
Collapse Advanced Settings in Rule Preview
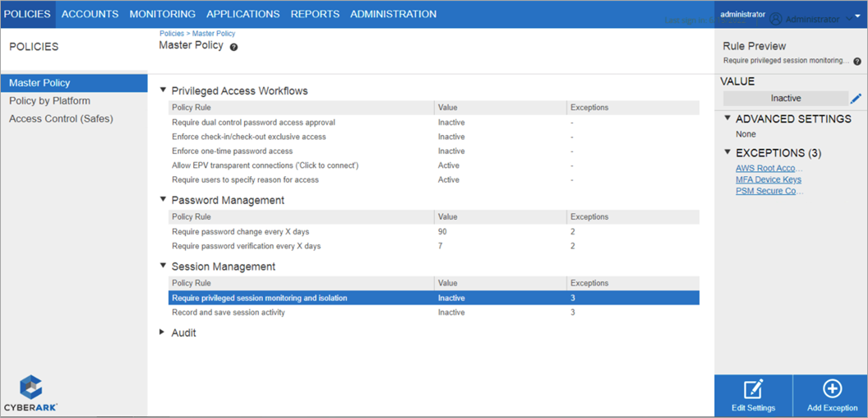click(727, 118)
